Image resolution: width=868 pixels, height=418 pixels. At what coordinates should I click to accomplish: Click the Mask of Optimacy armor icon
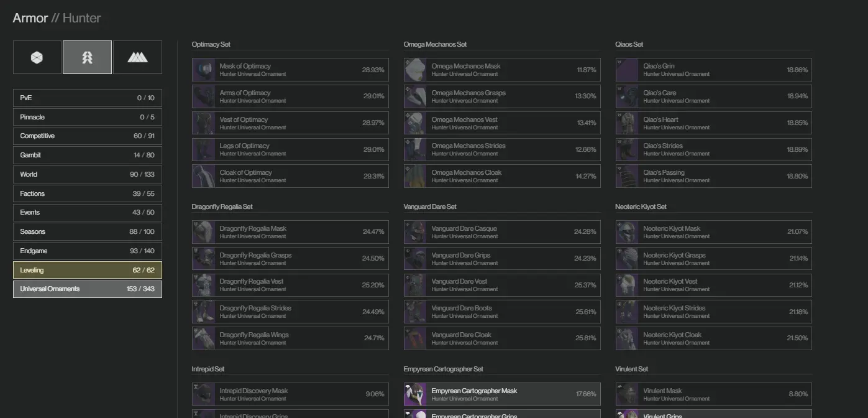click(x=204, y=70)
